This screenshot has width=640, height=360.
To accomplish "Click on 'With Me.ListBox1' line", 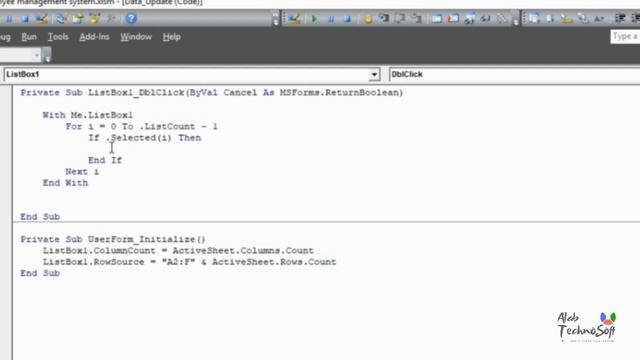I will point(88,115).
